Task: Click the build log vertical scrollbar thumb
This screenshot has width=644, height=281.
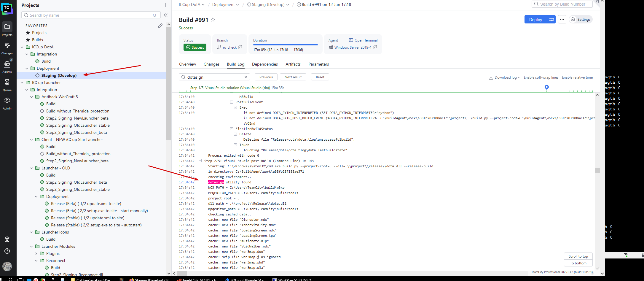Action: 597,170
